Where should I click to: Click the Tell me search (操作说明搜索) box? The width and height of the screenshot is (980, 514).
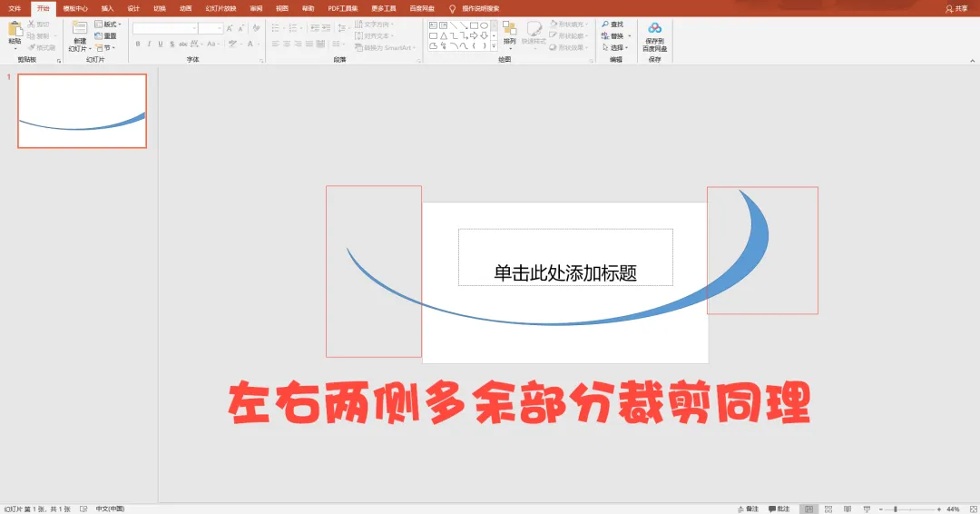[x=480, y=9]
